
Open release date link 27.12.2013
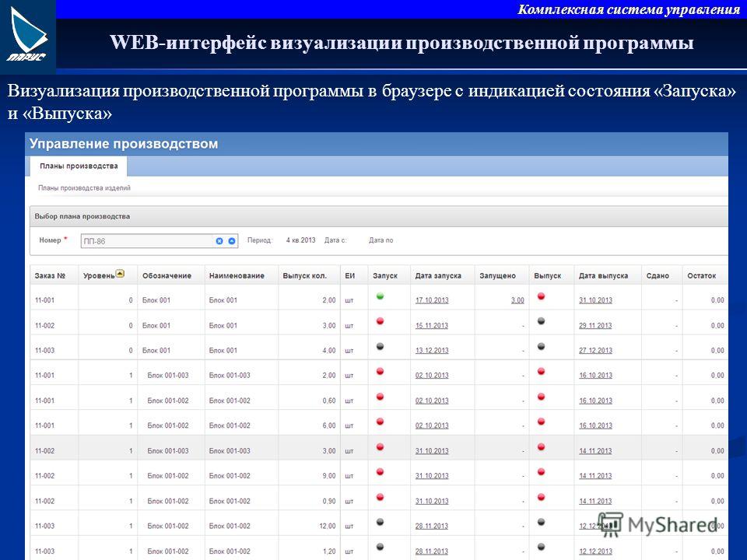pos(595,351)
